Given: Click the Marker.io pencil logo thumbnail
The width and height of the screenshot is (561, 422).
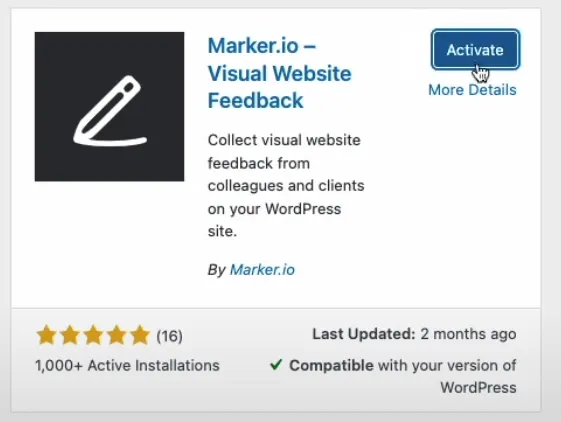Looking at the screenshot, I should pyautogui.click(x=109, y=107).
